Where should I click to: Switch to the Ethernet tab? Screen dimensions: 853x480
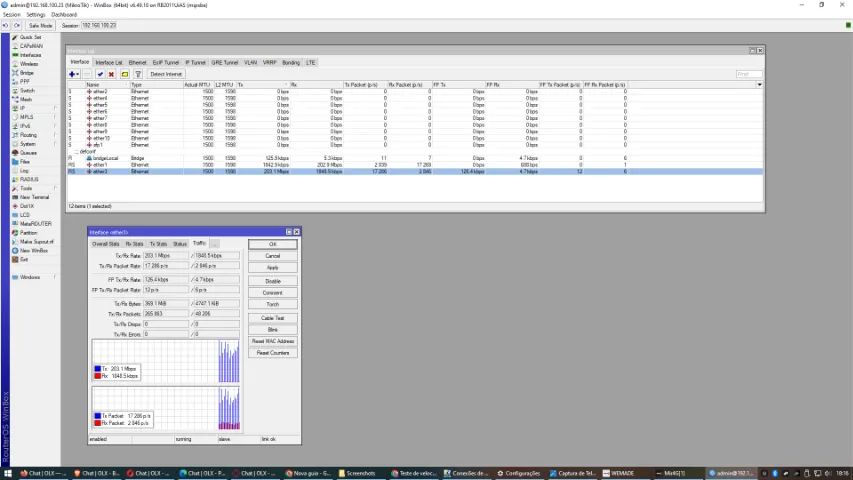point(137,63)
